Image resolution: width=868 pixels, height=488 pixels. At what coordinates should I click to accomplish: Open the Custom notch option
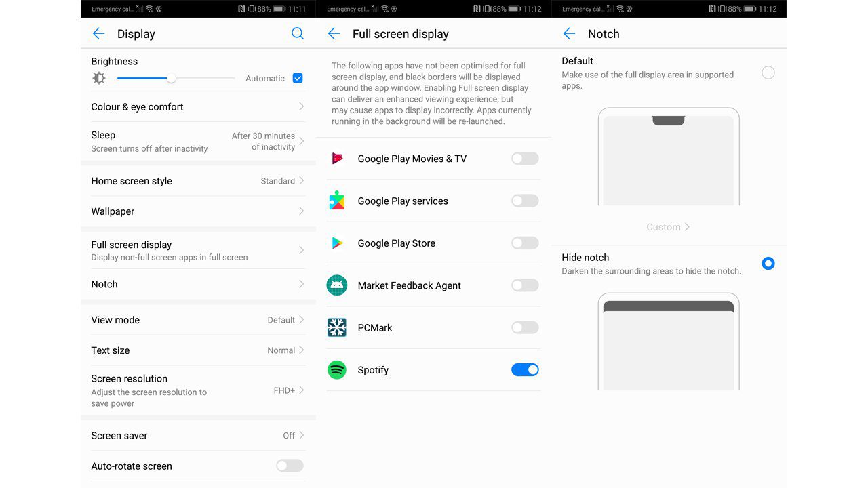(668, 227)
